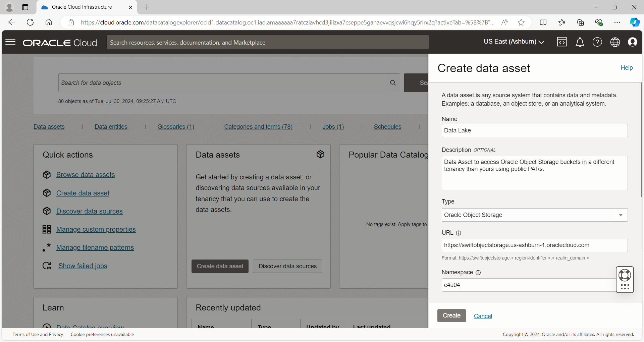Click the URL info icon
Viewport: 644px width, 342px height.
click(x=459, y=233)
